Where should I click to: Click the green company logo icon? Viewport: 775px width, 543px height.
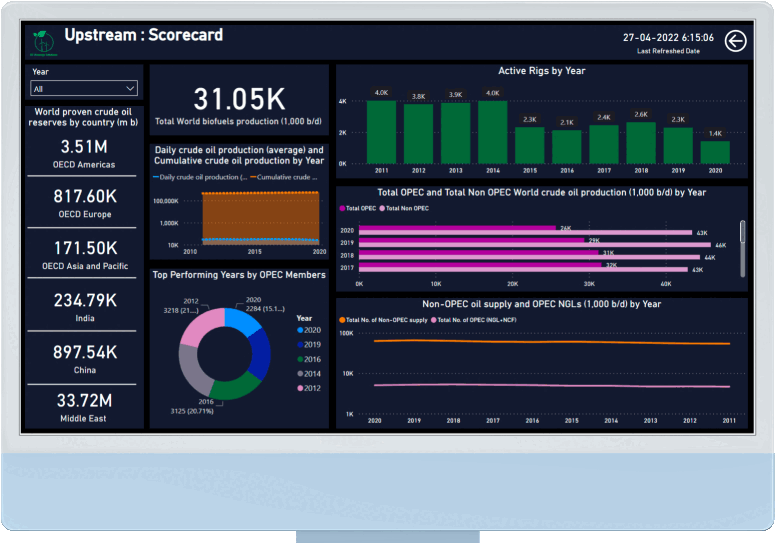(x=42, y=41)
